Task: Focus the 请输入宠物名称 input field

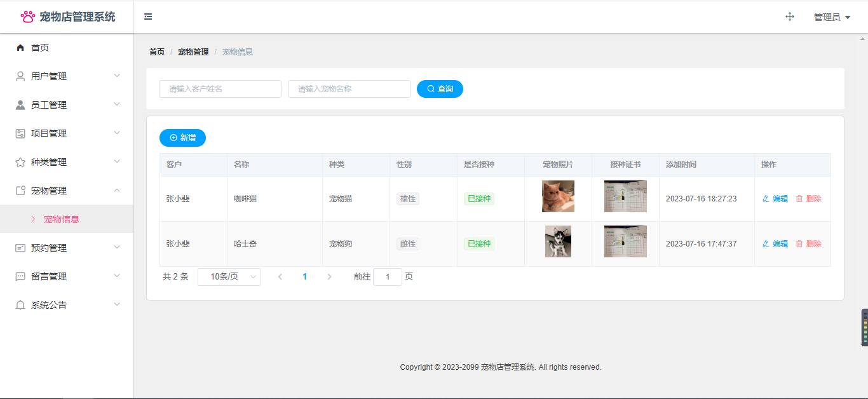Action: click(x=349, y=89)
